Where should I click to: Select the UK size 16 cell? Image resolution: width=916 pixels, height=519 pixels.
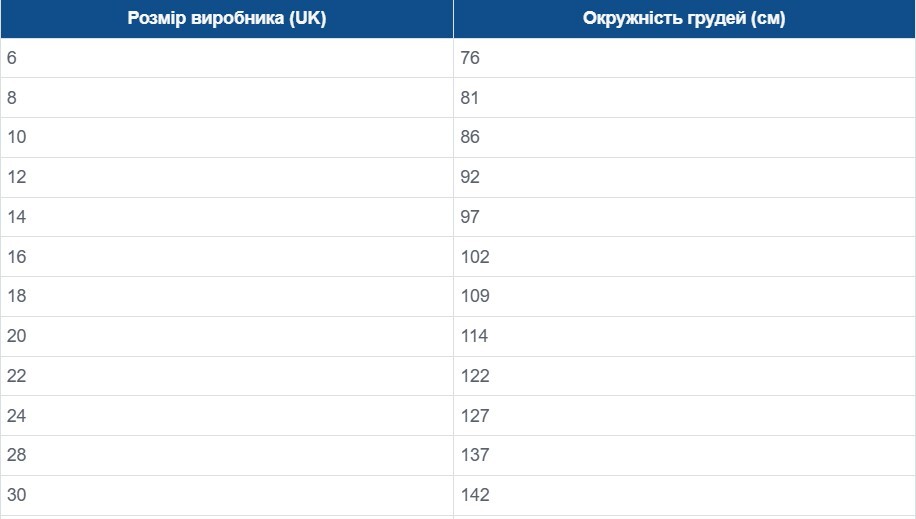click(x=16, y=257)
